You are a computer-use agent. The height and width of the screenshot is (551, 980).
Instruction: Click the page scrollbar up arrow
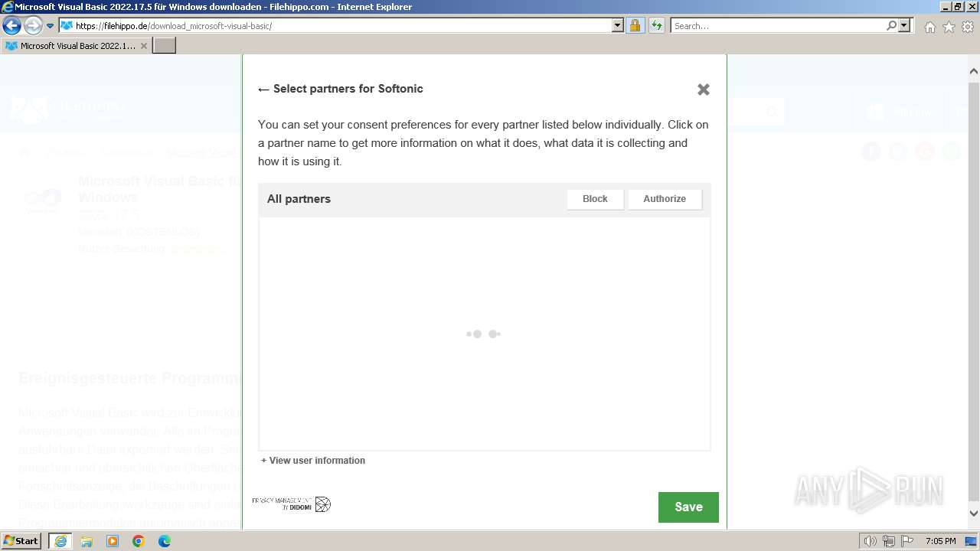[973, 71]
